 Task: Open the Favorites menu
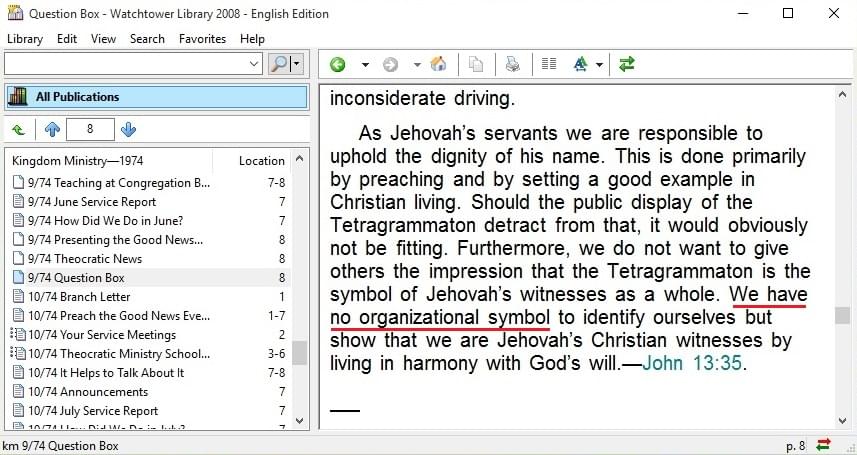202,39
